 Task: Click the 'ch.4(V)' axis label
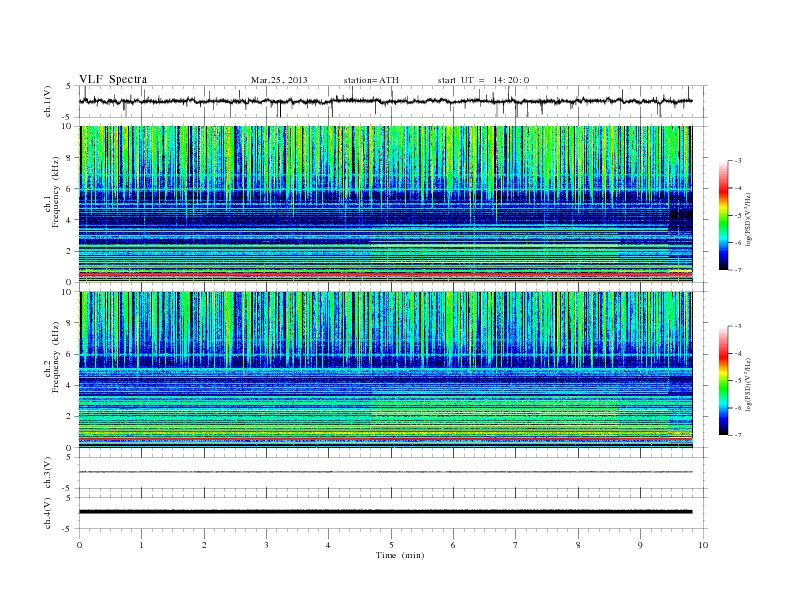coord(48,513)
